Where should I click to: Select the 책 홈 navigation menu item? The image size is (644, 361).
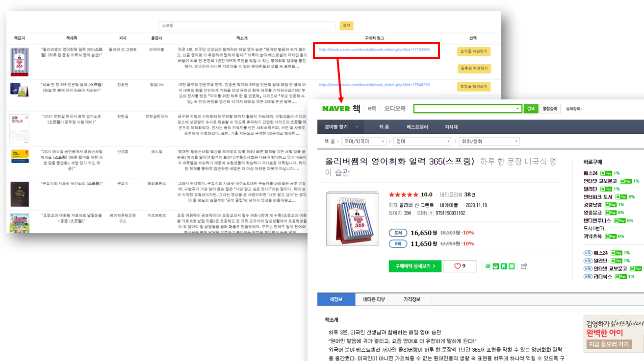tap(384, 127)
